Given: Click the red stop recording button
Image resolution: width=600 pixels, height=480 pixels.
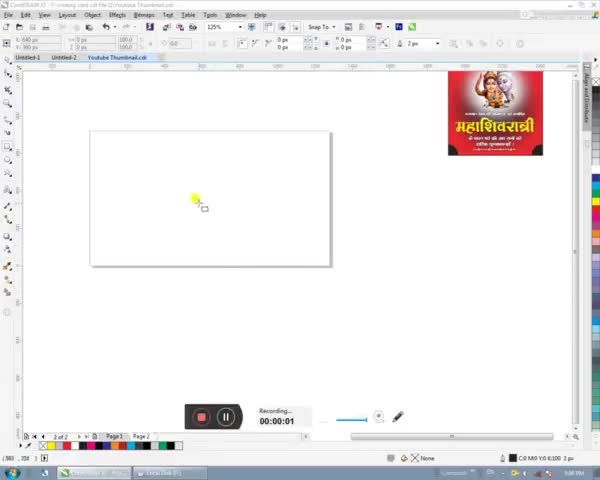Looking at the screenshot, I should pos(201,417).
